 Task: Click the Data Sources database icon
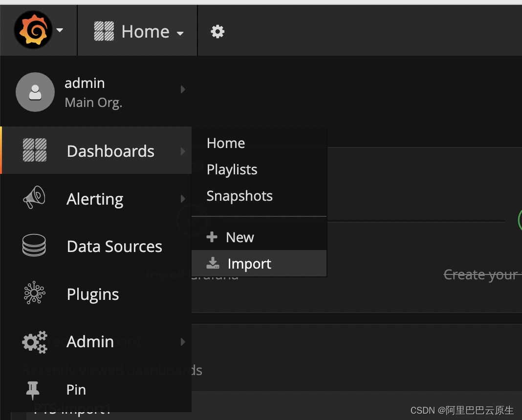[34, 245]
